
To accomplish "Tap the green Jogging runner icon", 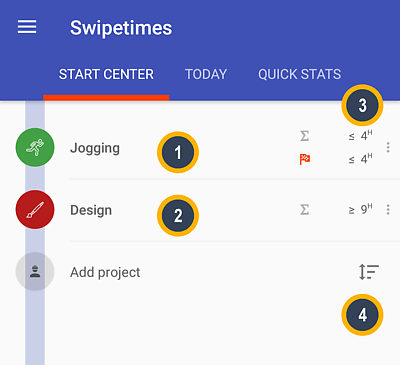I will click(x=35, y=147).
